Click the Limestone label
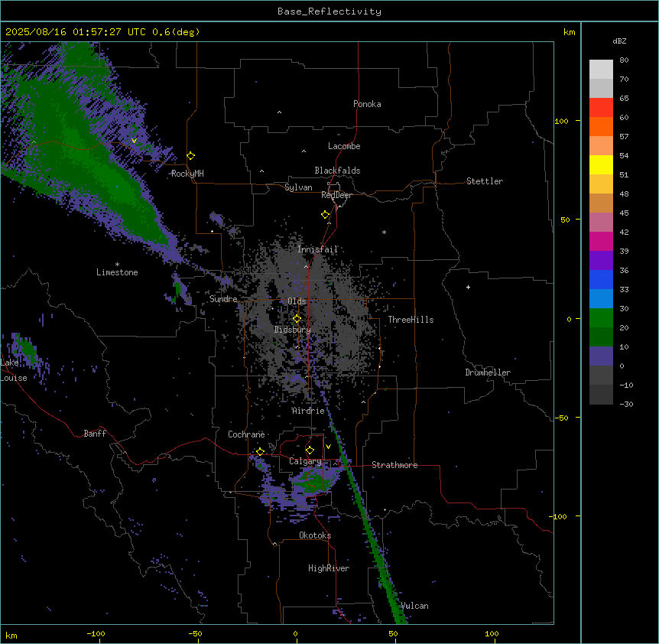Image resolution: width=659 pixels, height=644 pixels. click(x=117, y=272)
